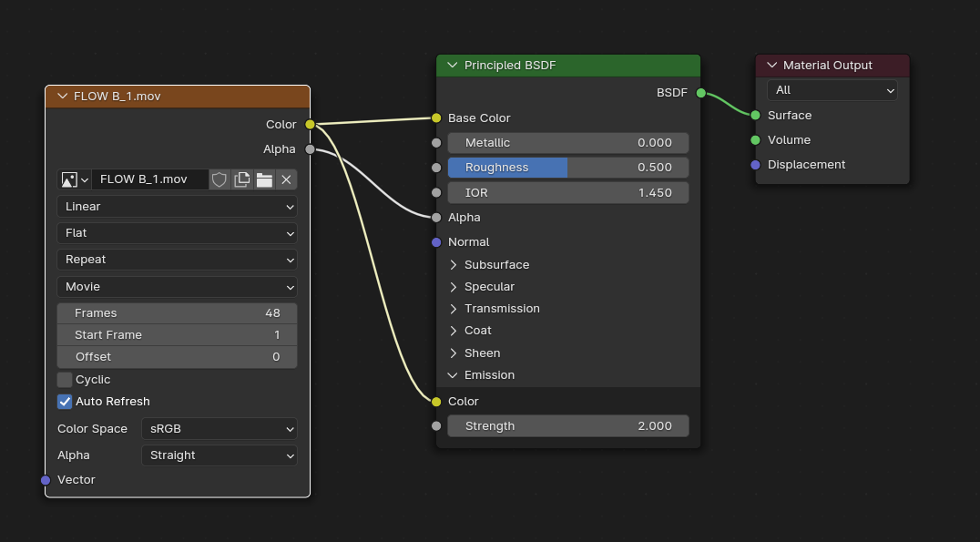The height and width of the screenshot is (542, 980).
Task: Click the Start Frame field
Action: coord(177,335)
